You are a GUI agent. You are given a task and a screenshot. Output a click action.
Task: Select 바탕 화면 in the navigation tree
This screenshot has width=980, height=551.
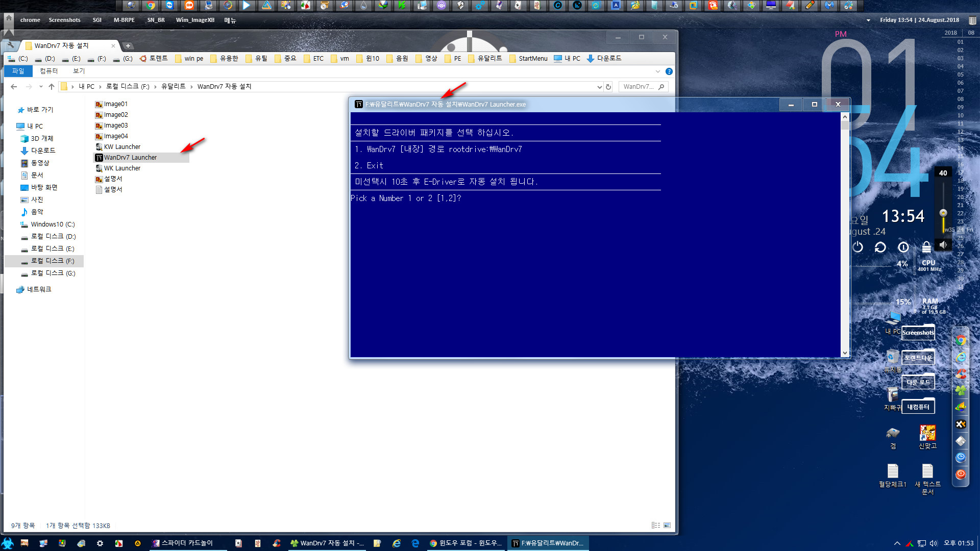(x=39, y=188)
